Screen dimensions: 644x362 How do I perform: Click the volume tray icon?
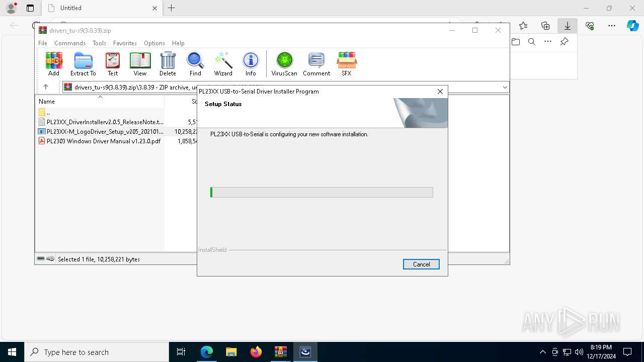pyautogui.click(x=579, y=352)
